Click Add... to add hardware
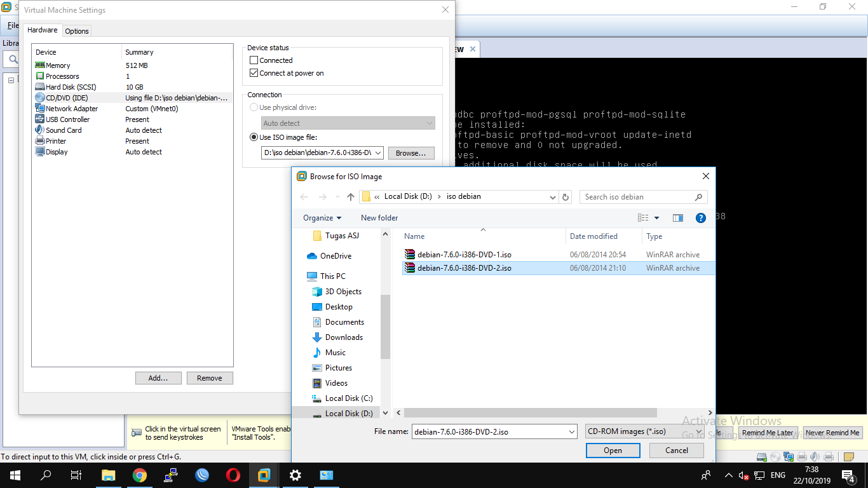This screenshot has width=868, height=488. point(158,378)
